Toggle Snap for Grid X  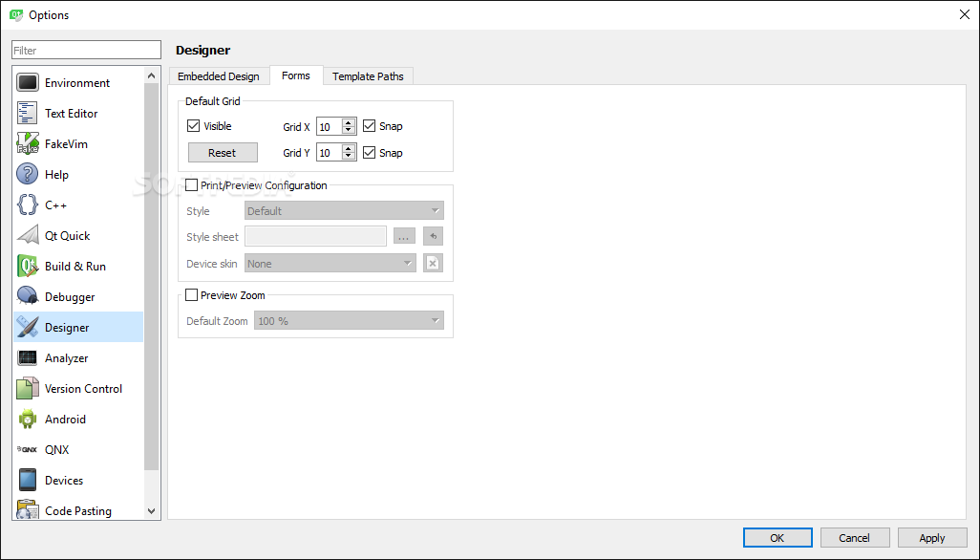point(369,126)
